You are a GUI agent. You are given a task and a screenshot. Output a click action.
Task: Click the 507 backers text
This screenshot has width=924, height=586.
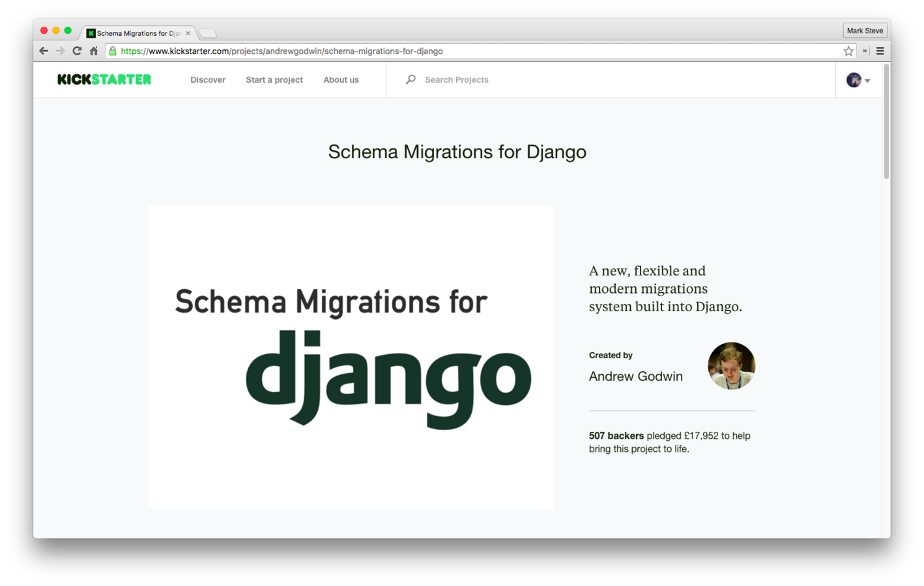616,436
